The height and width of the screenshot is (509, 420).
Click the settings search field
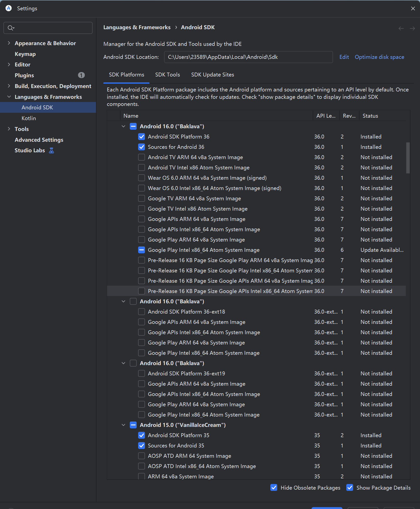pyautogui.click(x=48, y=28)
